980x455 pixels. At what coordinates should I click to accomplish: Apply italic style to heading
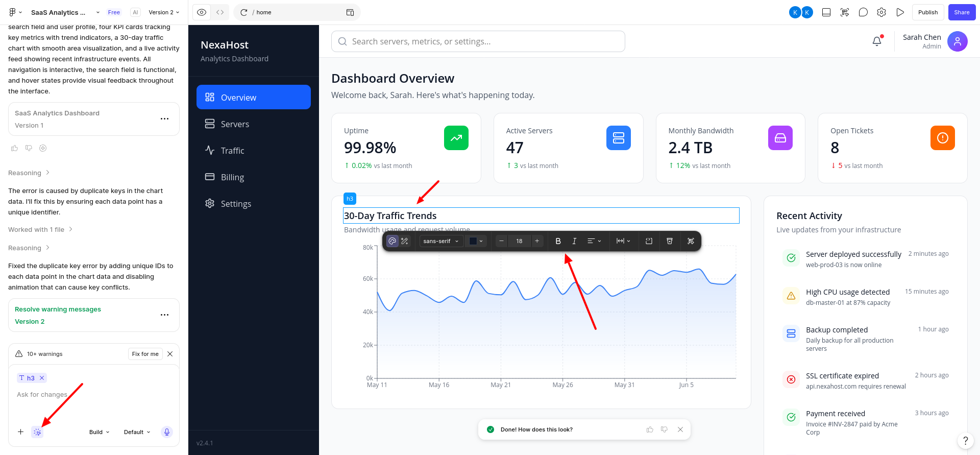click(574, 241)
